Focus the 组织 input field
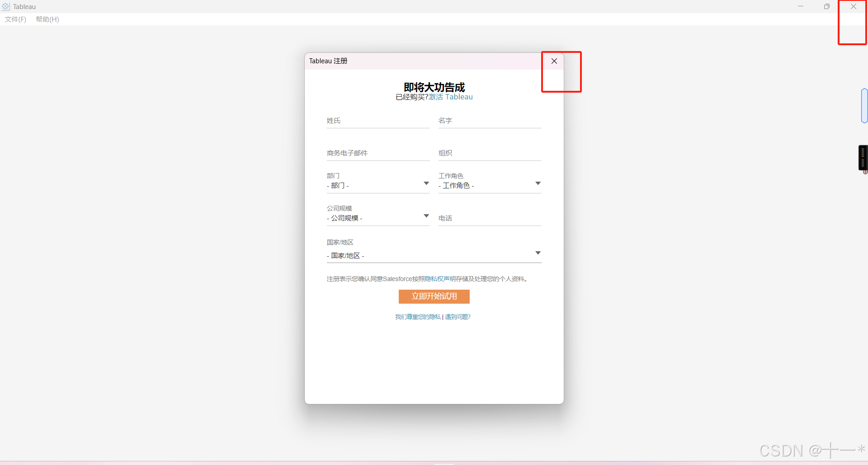 coord(490,153)
